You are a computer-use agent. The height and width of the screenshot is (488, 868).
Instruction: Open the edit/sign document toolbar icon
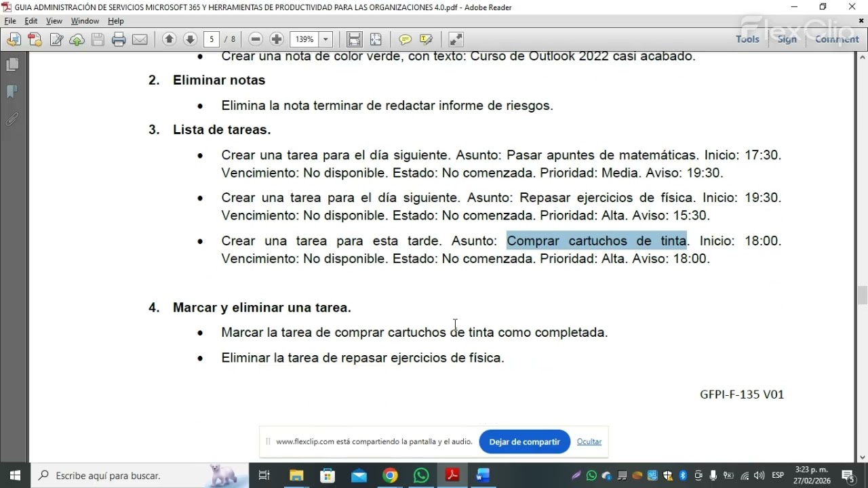click(56, 39)
